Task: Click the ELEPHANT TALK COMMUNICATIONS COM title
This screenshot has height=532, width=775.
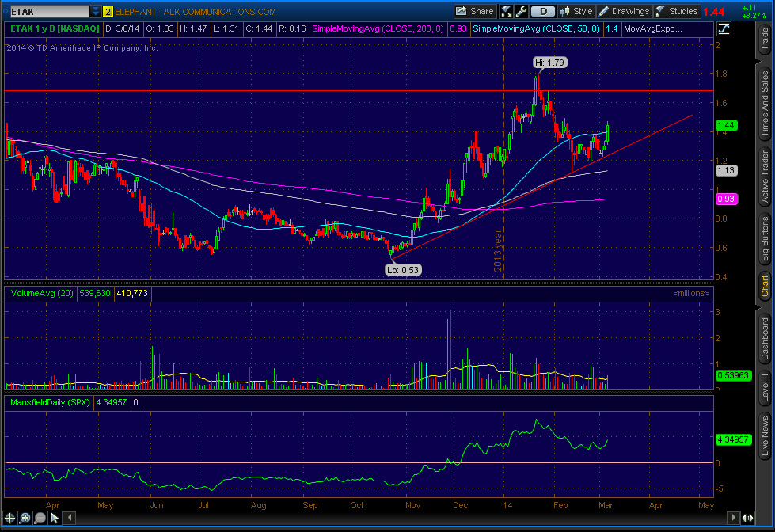Action: tap(196, 12)
